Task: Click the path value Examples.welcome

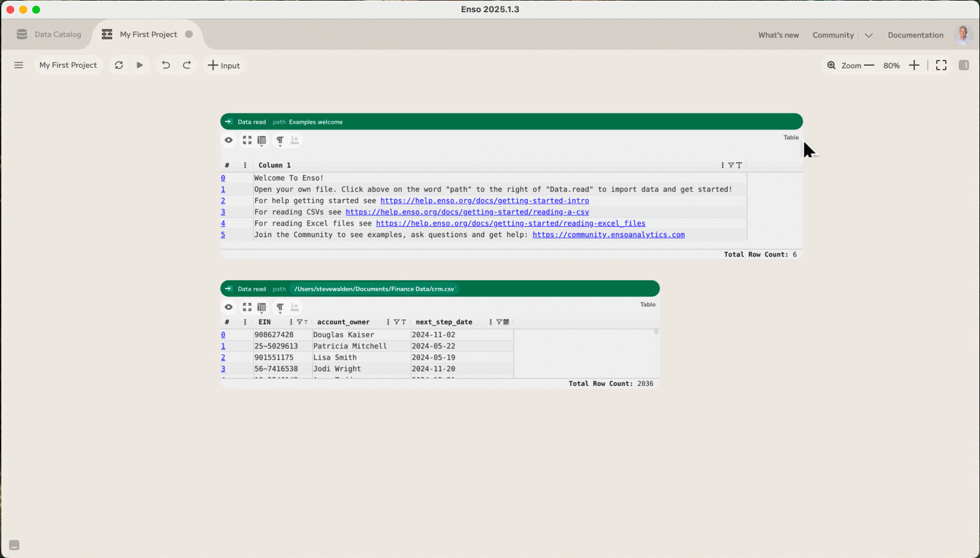Action: [316, 122]
